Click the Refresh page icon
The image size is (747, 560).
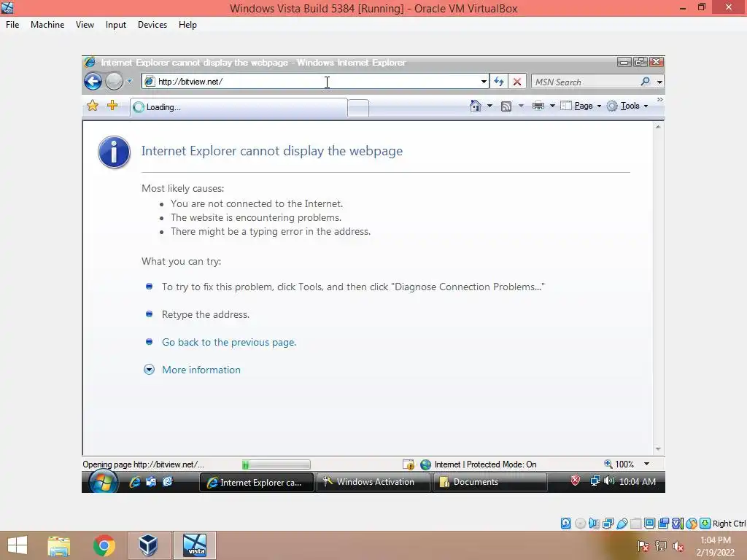499,82
